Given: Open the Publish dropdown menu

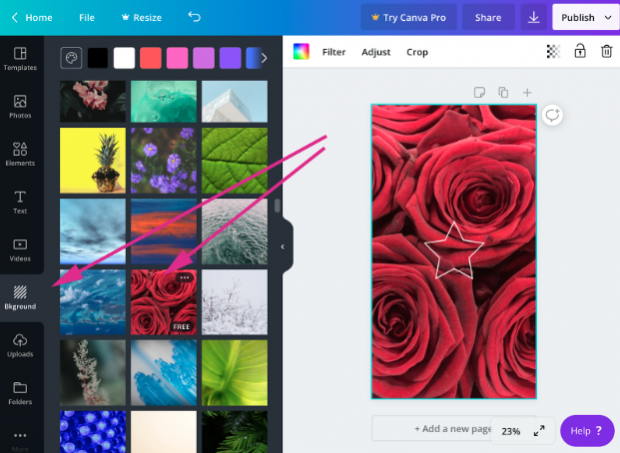Looking at the screenshot, I should (586, 17).
